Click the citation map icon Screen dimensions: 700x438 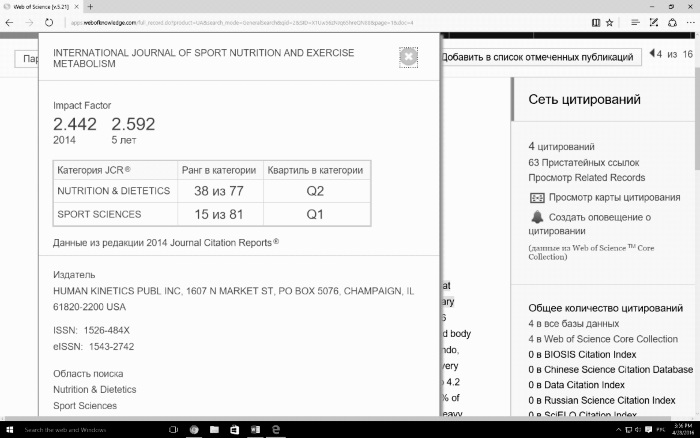point(537,198)
